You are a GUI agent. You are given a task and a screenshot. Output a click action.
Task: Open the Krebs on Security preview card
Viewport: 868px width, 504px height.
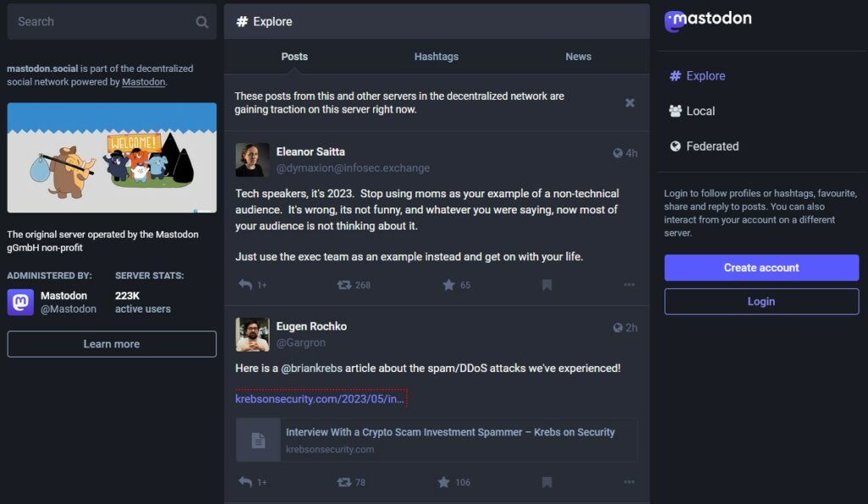[437, 440]
